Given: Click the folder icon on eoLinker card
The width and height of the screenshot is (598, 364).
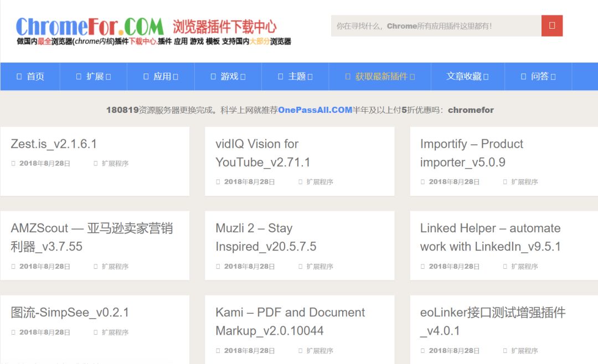Looking at the screenshot, I should coord(506,351).
